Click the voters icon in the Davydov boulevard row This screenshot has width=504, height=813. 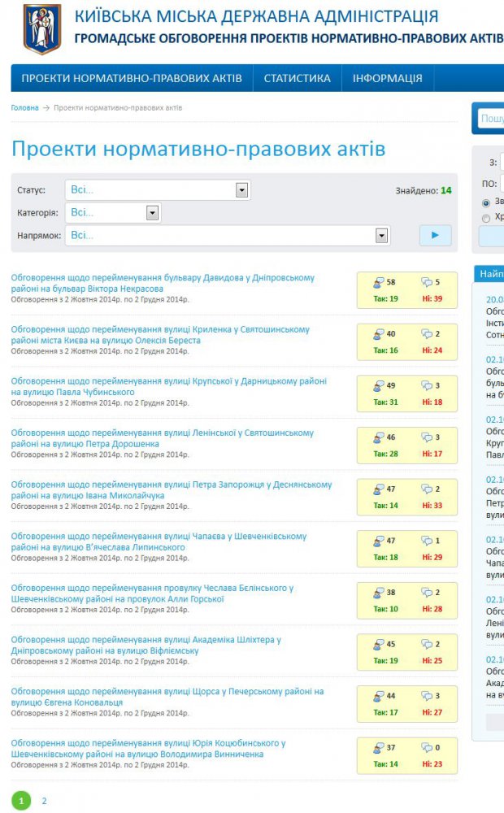tap(378, 282)
